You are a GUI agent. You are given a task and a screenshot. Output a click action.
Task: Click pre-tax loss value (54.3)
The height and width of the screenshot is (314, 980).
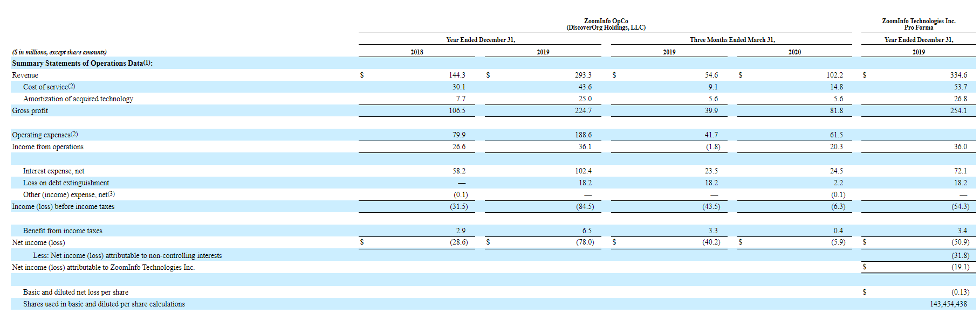(960, 206)
